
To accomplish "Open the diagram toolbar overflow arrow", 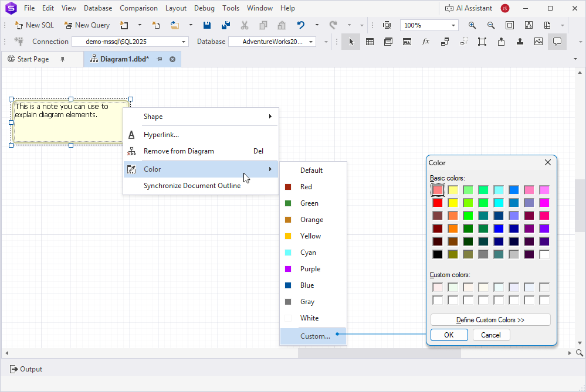I will pyautogui.click(x=580, y=42).
